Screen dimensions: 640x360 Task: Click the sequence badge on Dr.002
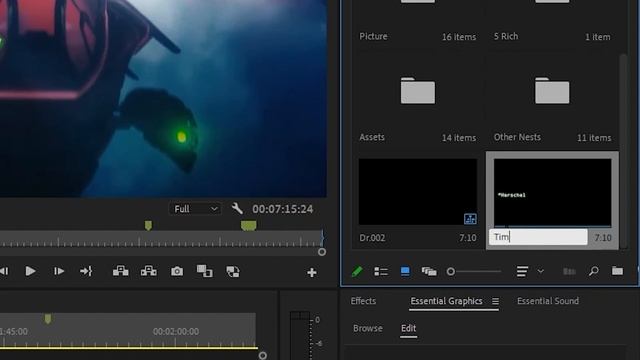click(470, 219)
